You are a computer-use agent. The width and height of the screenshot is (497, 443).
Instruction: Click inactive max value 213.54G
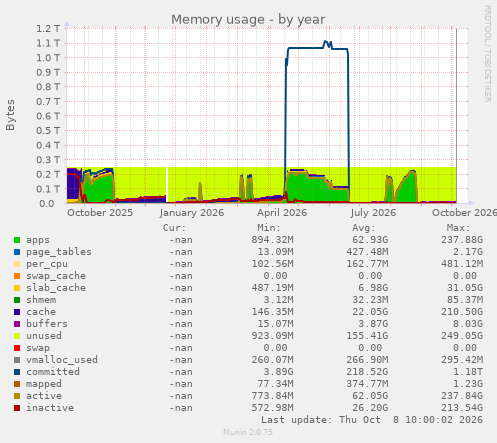(x=462, y=408)
